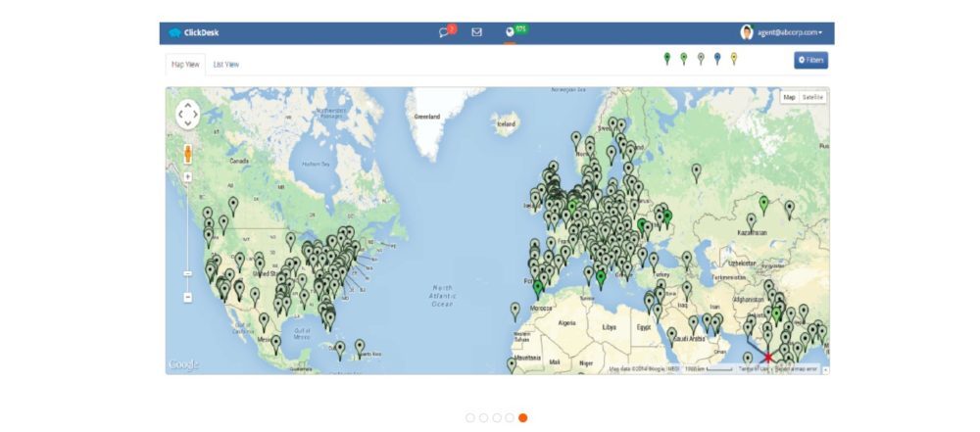The image size is (980, 432).
Task: Zoom out with the map minus button
Action: click(x=187, y=297)
